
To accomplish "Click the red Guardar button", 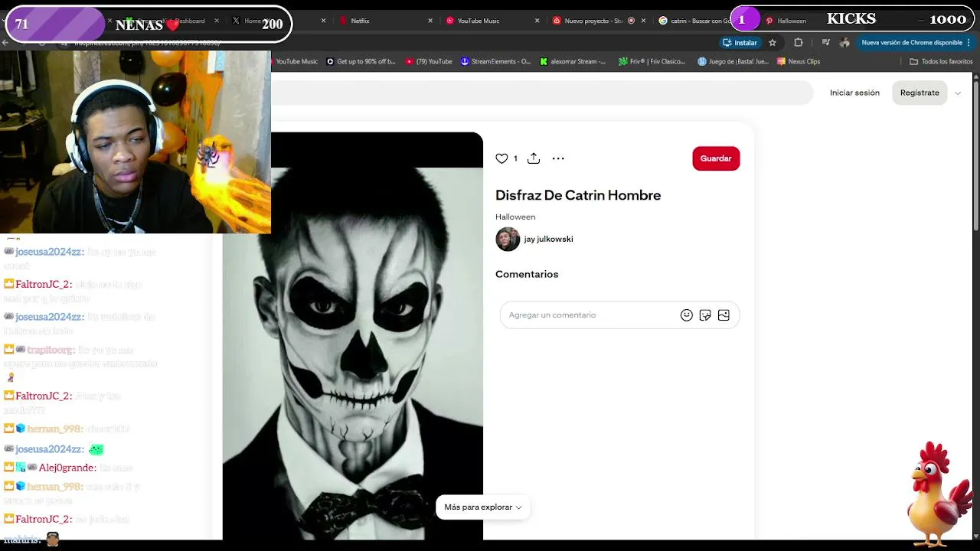I will [716, 158].
